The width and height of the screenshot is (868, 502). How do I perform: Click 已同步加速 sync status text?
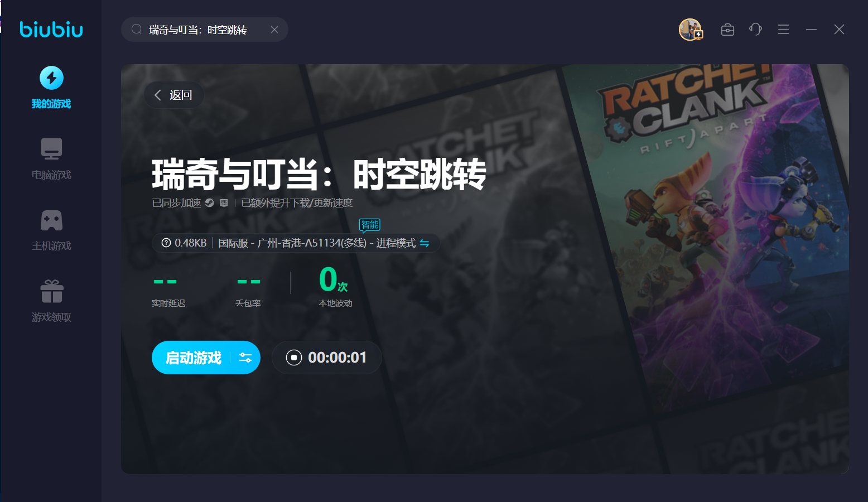click(x=176, y=203)
